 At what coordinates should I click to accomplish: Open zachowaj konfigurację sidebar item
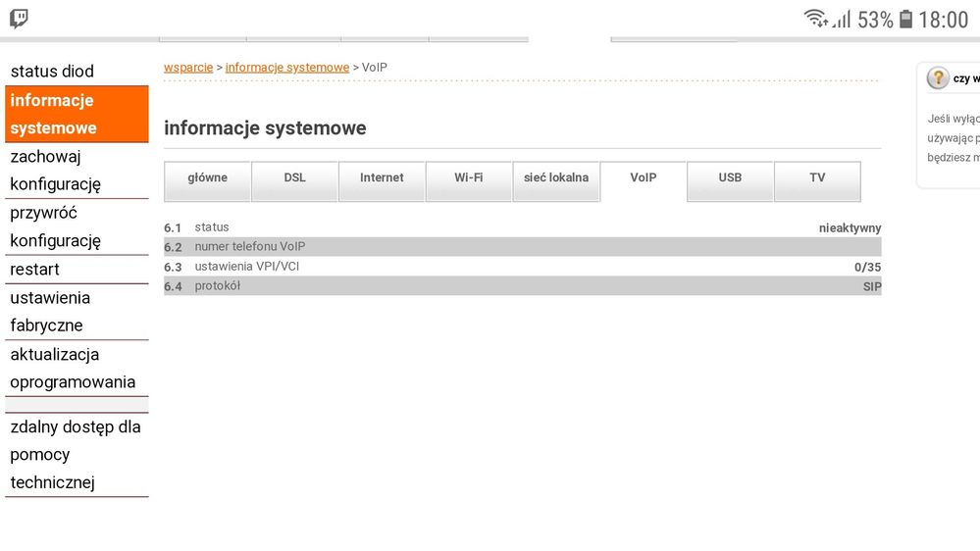(x=77, y=171)
